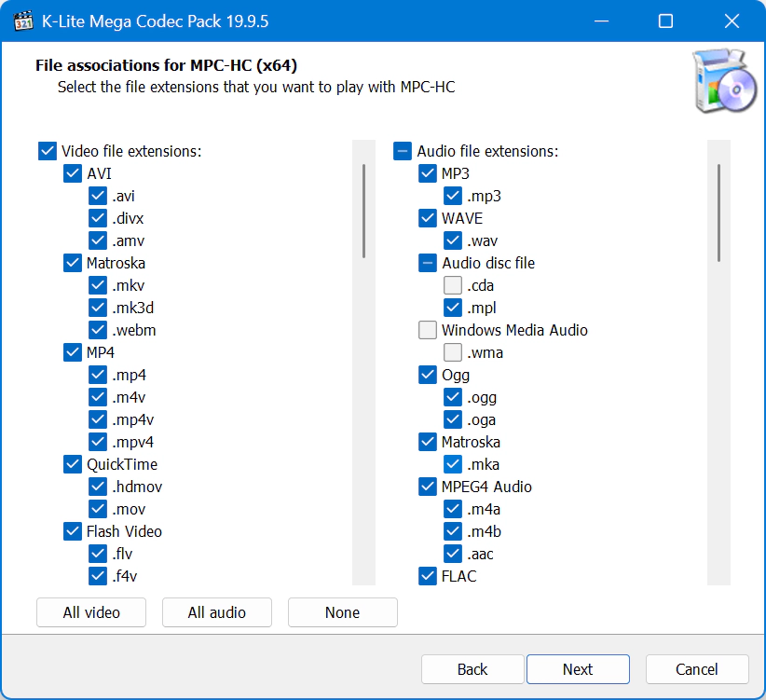766x700 pixels.
Task: Uncheck the Video file extensions master checkbox
Action: pyautogui.click(x=48, y=151)
